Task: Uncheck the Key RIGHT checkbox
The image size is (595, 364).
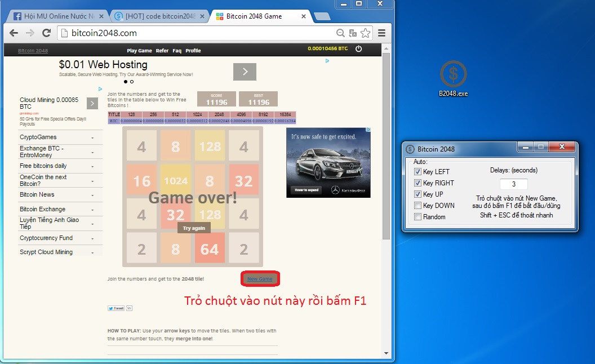Action: [x=418, y=183]
